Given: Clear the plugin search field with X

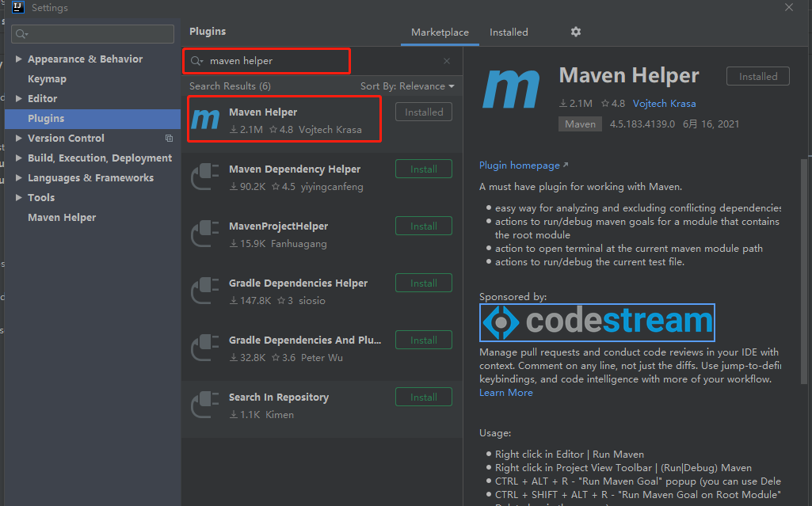Looking at the screenshot, I should (x=446, y=61).
